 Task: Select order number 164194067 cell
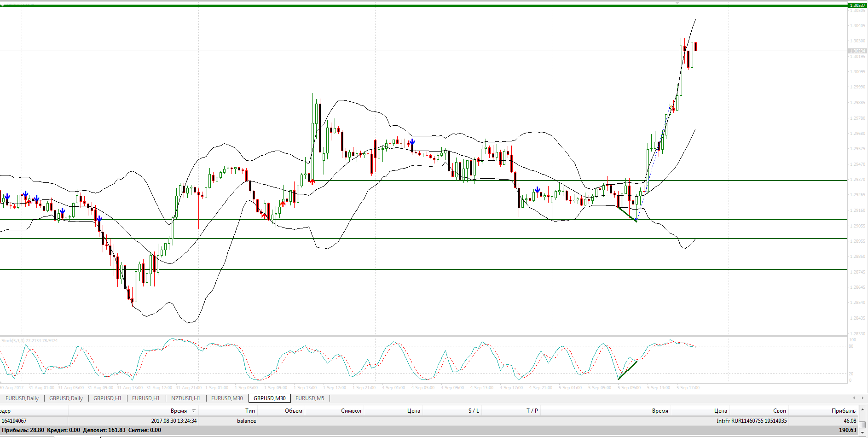point(34,421)
